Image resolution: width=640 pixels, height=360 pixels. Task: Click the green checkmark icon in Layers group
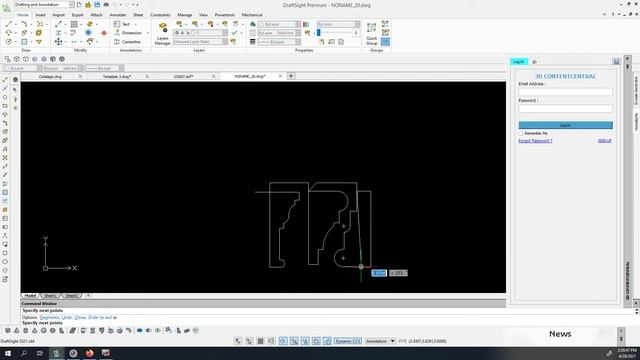point(234,33)
